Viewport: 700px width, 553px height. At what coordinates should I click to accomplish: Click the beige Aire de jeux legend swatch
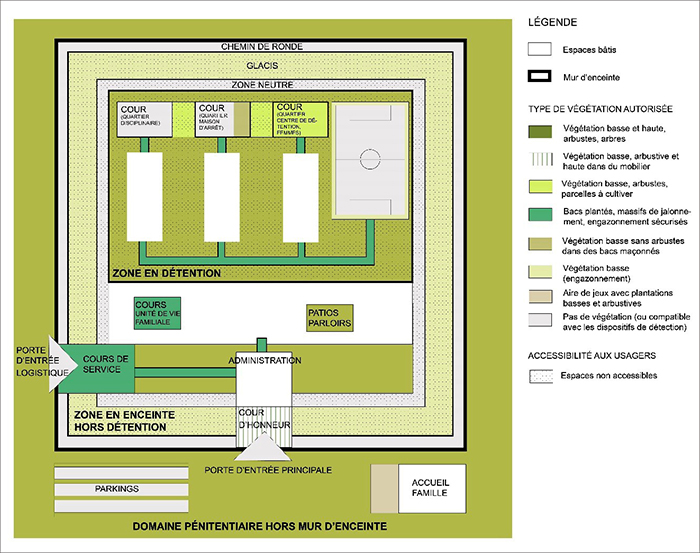pyautogui.click(x=541, y=297)
